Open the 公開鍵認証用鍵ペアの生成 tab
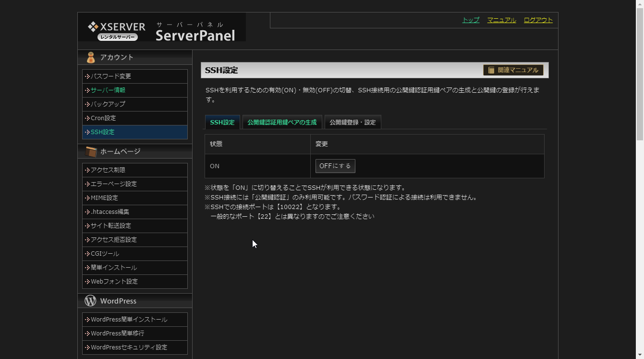Screen dimensions: 644x359 [x=282, y=123]
